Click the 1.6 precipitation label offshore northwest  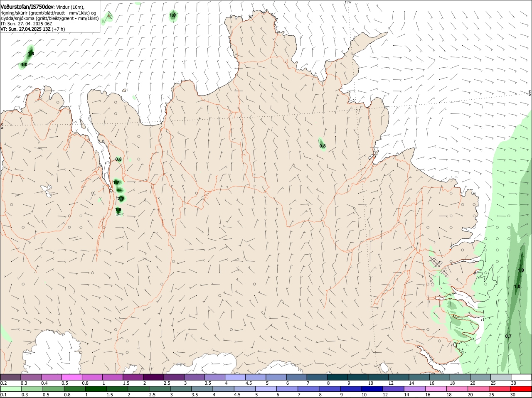(31, 54)
